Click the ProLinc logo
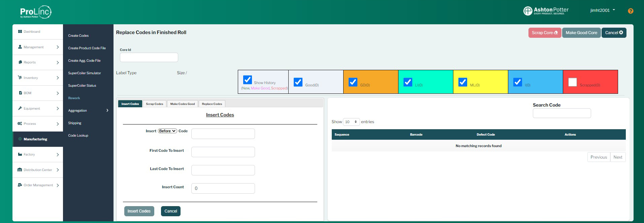Image resolution: width=644 pixels, height=223 pixels. tap(36, 12)
